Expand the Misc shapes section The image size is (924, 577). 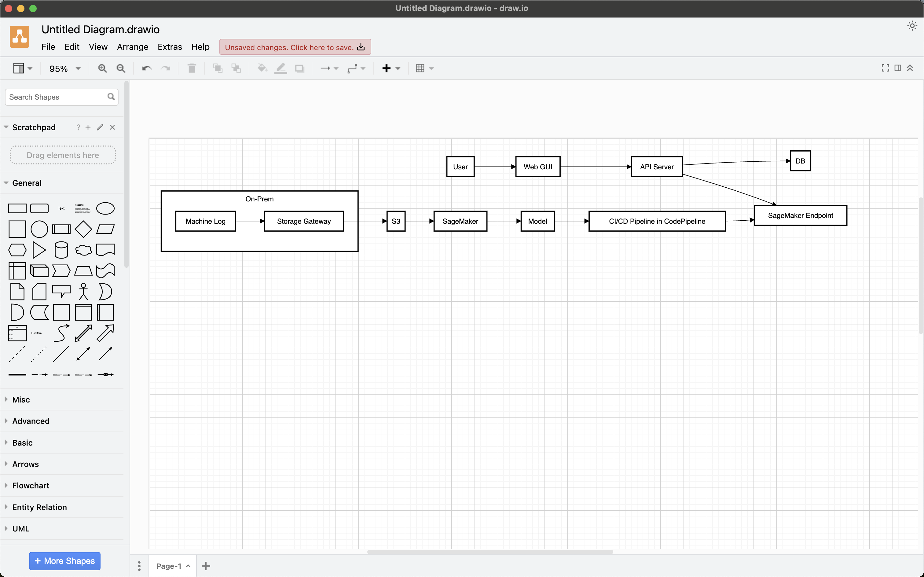[20, 399]
